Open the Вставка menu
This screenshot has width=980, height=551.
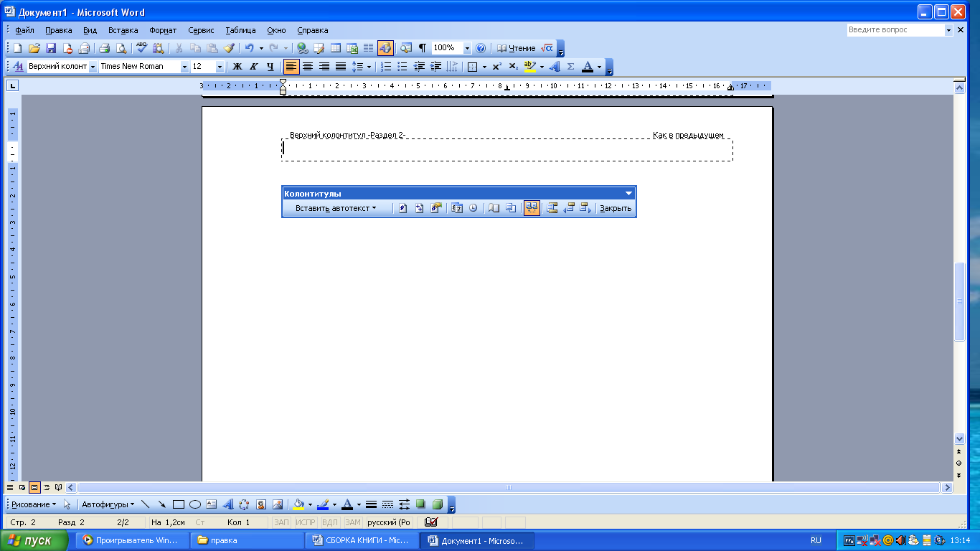123,30
